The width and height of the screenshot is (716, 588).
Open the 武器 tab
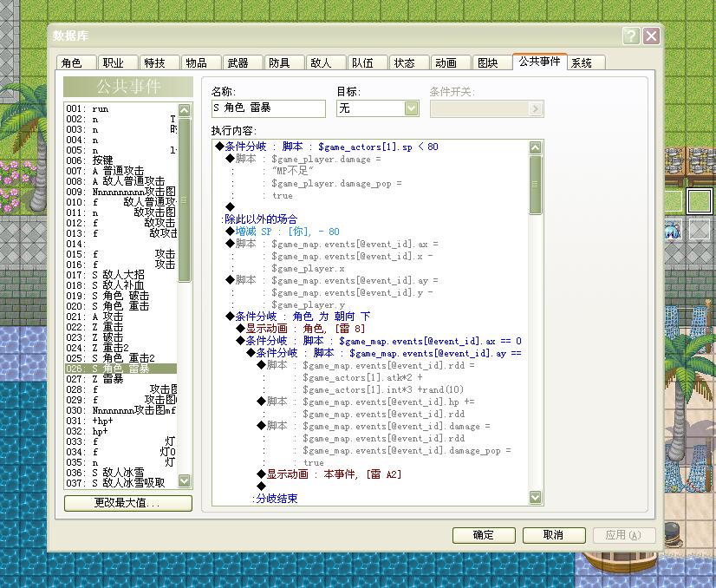243,62
